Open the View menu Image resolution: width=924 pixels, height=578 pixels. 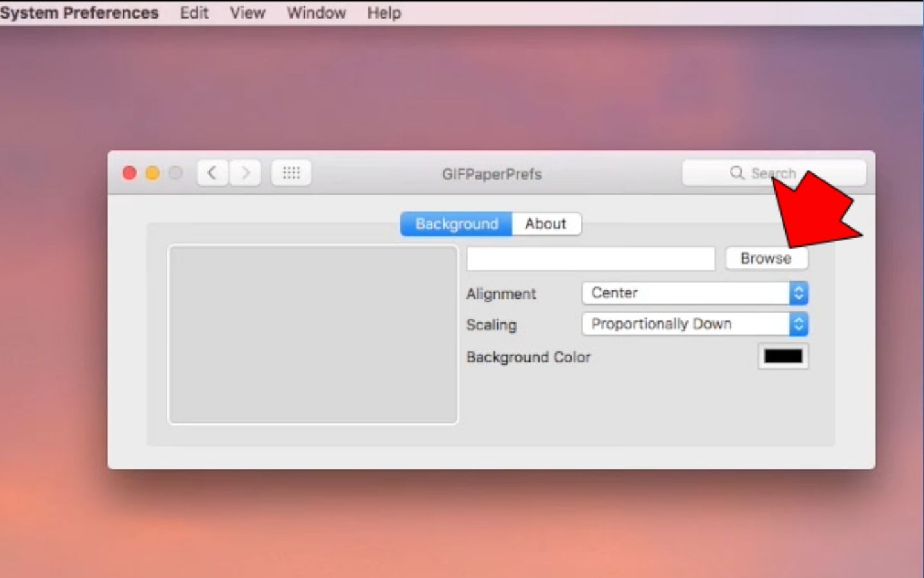(x=248, y=13)
